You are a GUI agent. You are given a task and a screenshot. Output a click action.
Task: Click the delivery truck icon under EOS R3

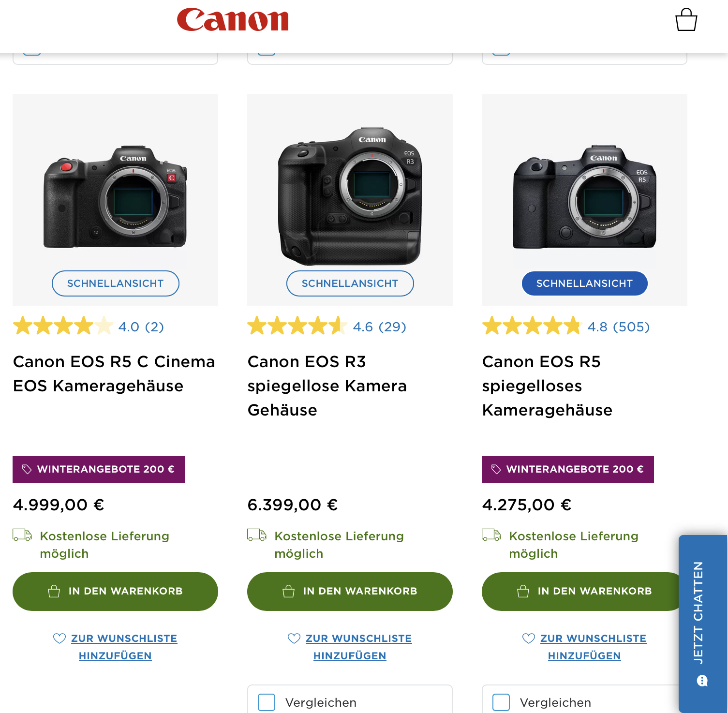click(x=257, y=535)
